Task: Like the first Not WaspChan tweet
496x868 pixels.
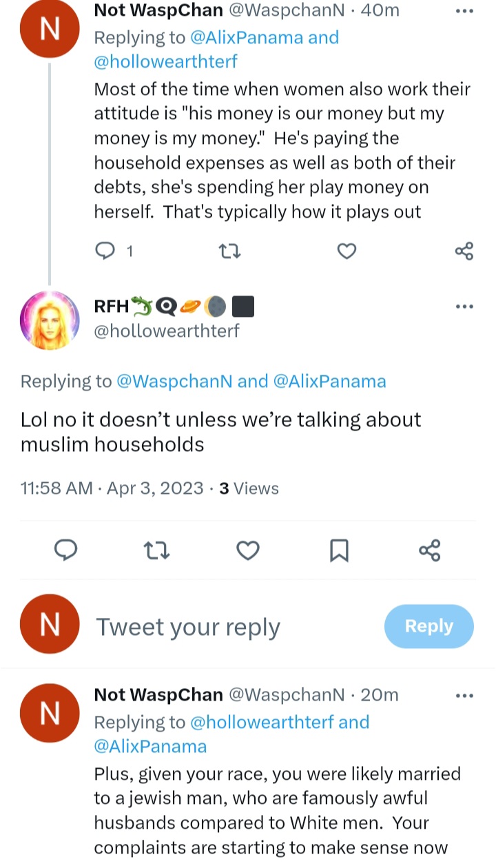Action: [x=347, y=251]
